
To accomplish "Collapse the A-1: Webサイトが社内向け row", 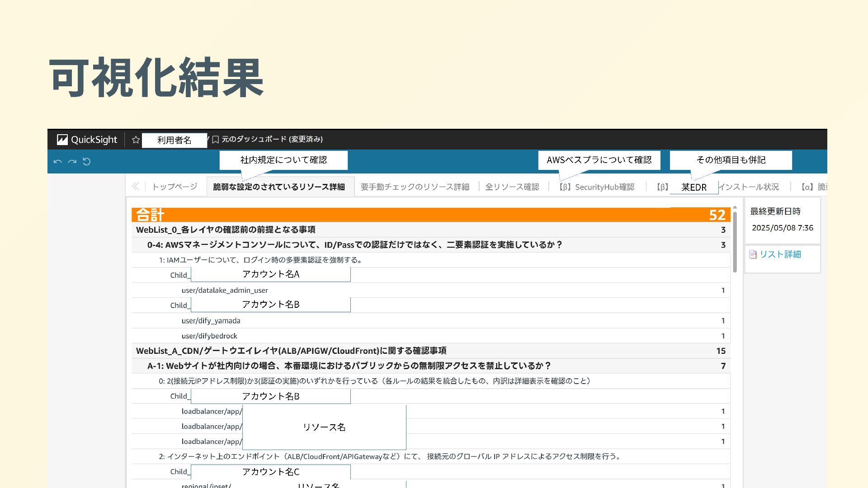I will click(x=349, y=366).
